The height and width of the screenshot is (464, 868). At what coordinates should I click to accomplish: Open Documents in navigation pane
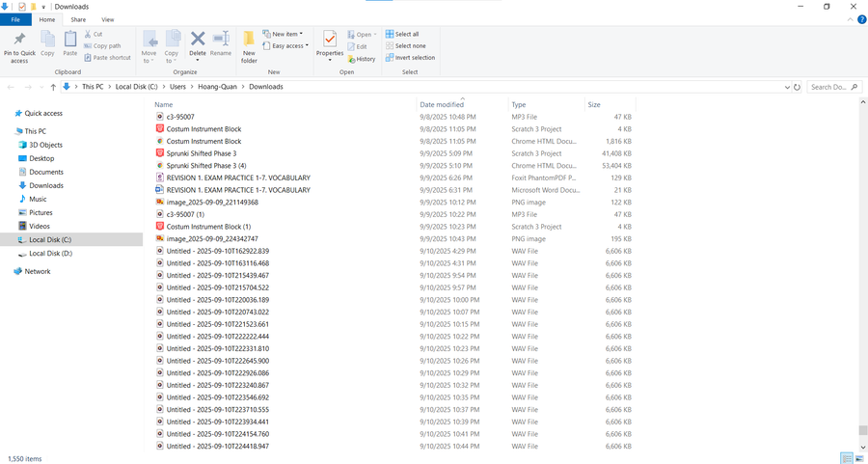point(46,173)
